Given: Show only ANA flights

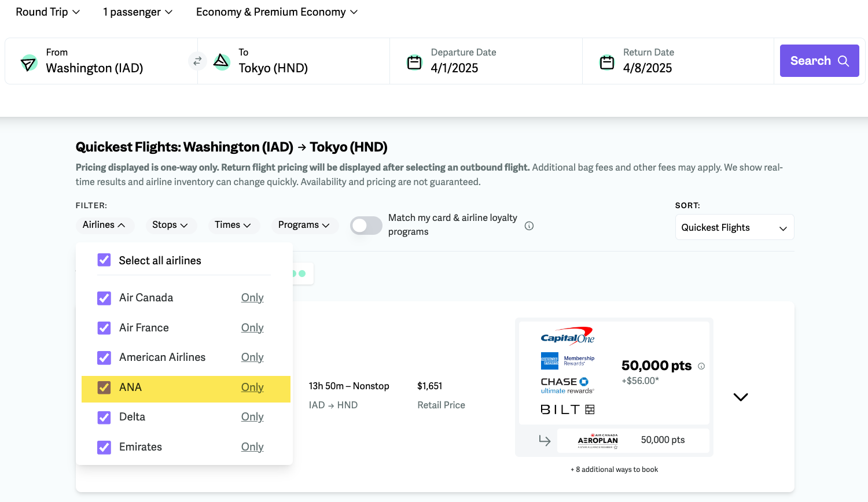Looking at the screenshot, I should point(252,387).
